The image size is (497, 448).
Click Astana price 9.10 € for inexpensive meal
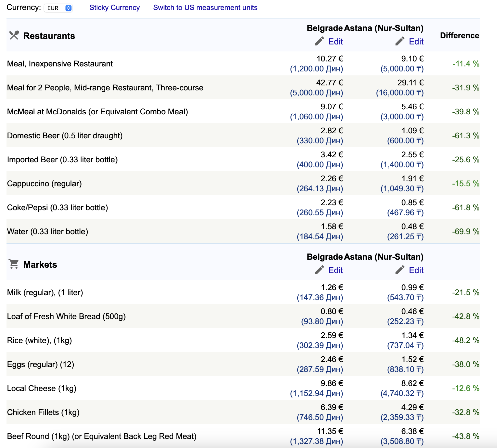pos(412,59)
